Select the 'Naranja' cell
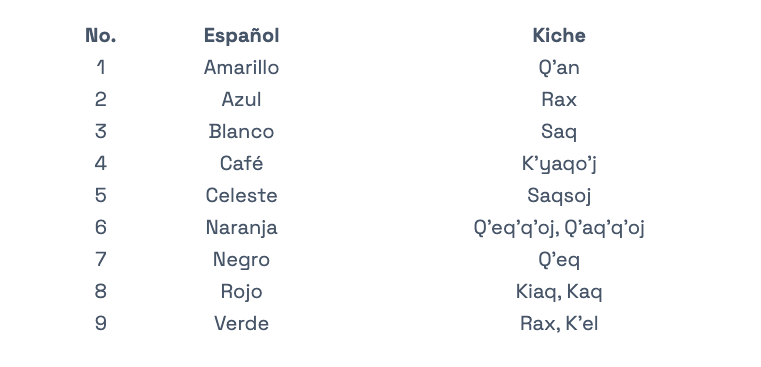The image size is (761, 367). 241,228
